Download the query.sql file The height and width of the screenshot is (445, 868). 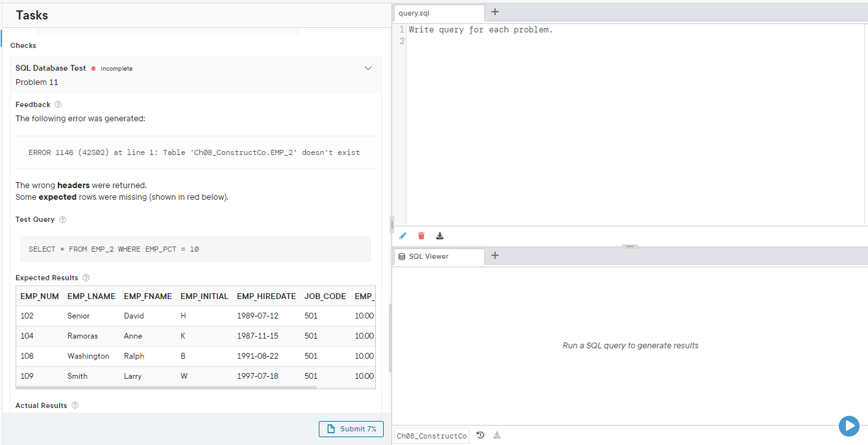[440, 235]
